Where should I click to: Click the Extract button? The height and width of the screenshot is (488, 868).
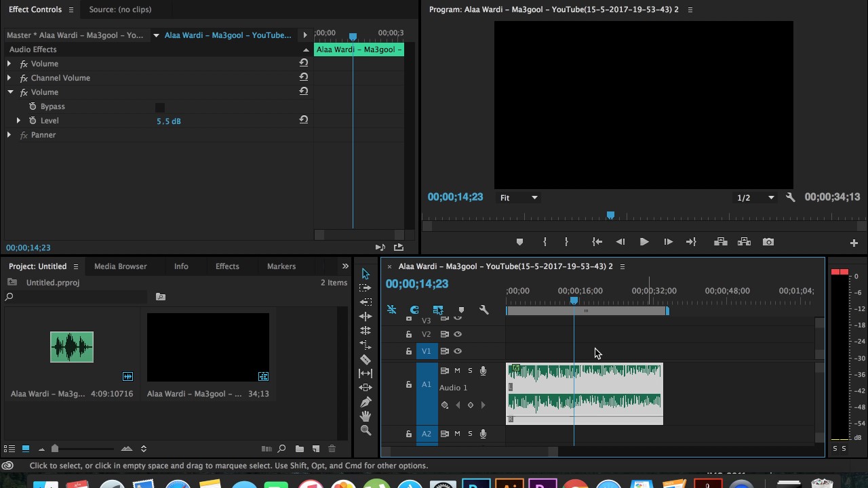(x=744, y=242)
